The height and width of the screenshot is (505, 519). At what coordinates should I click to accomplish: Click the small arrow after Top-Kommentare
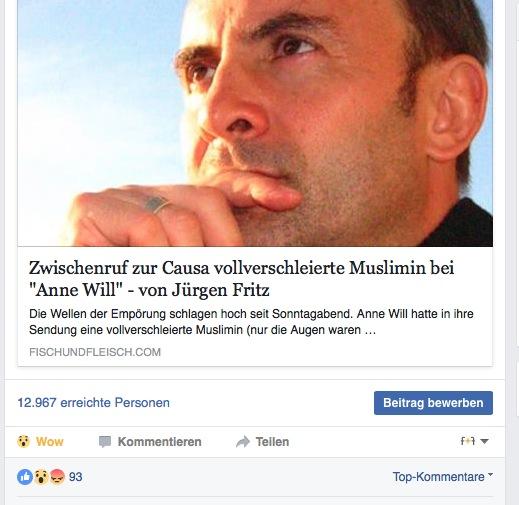(490, 474)
